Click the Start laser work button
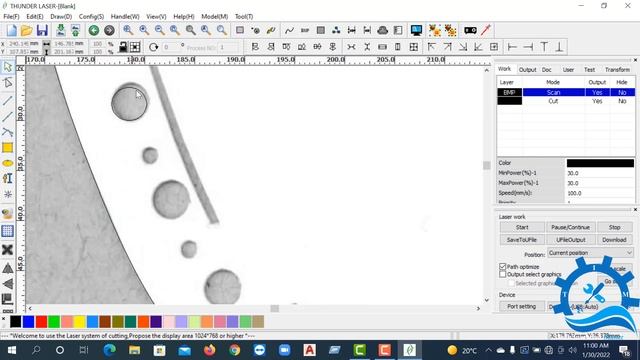The height and width of the screenshot is (360, 640). point(522,227)
